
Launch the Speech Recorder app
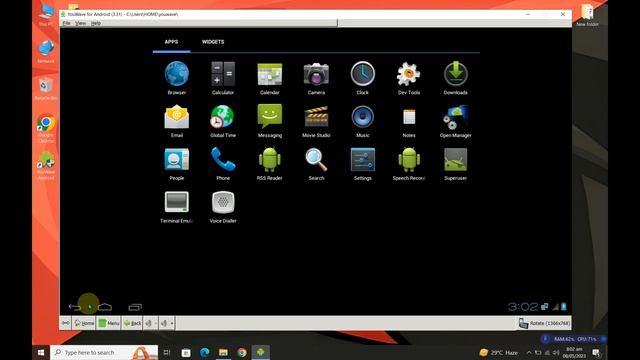(409, 164)
